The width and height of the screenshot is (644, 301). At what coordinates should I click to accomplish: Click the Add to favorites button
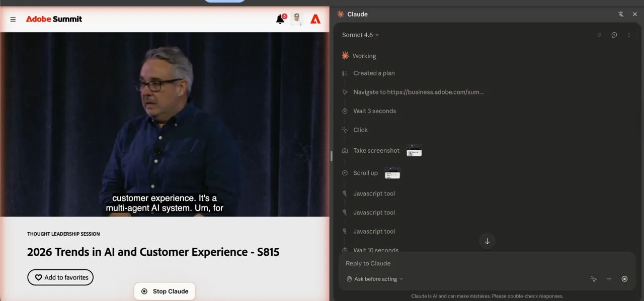(x=60, y=277)
